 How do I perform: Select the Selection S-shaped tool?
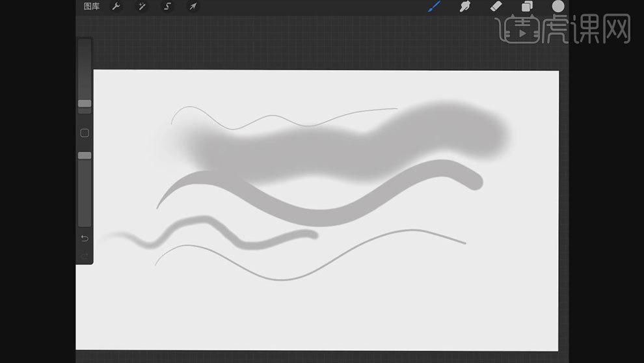167,6
